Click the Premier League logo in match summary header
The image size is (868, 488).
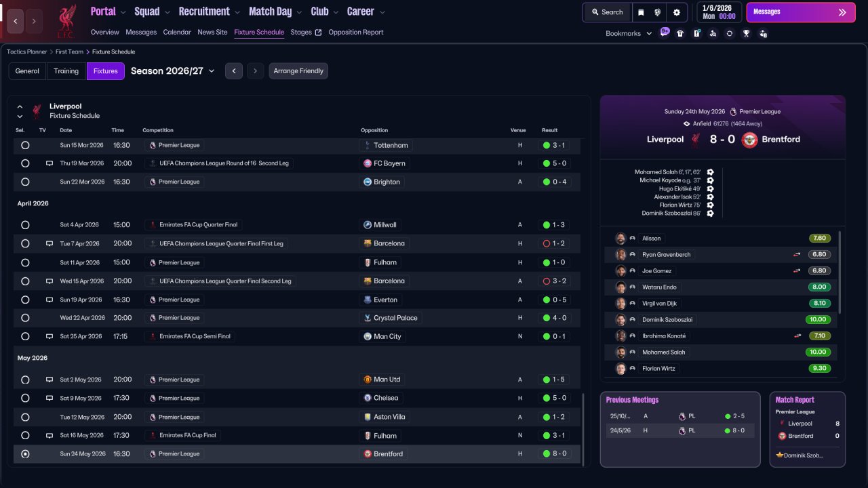point(733,112)
